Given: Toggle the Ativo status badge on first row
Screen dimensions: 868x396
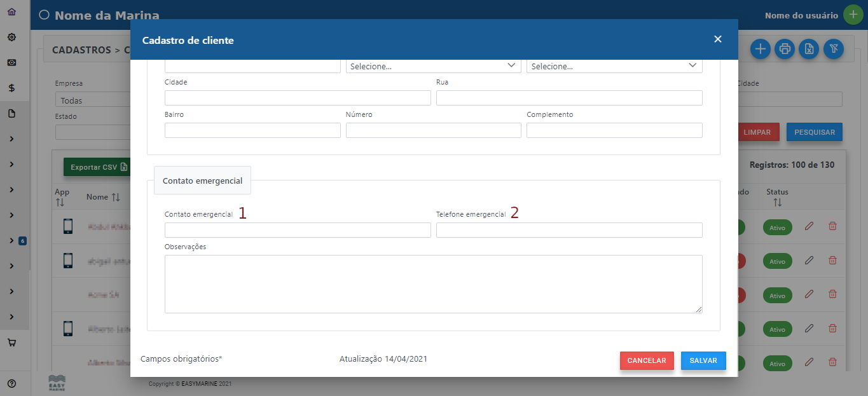Looking at the screenshot, I should click(777, 226).
